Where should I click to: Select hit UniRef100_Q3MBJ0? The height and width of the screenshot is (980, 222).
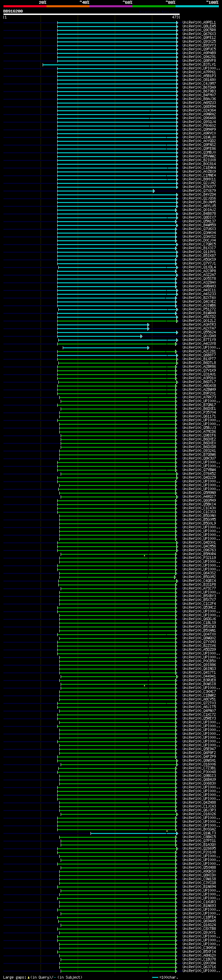coord(199,153)
